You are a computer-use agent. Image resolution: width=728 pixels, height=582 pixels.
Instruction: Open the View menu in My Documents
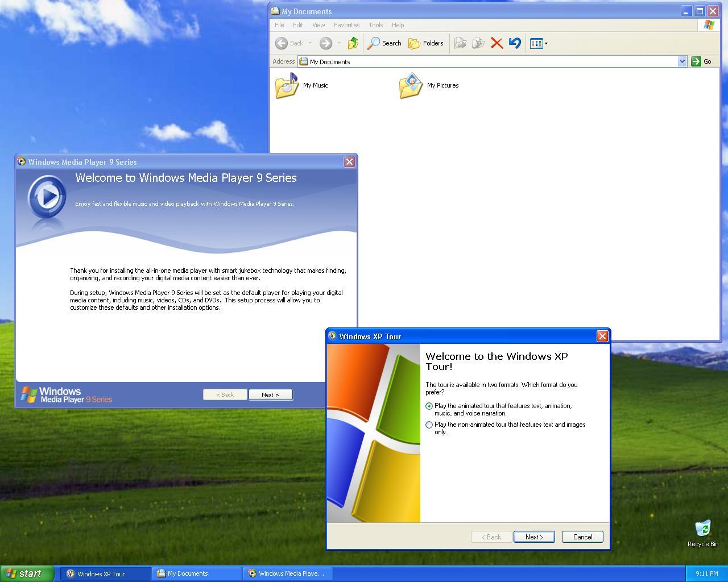click(318, 25)
